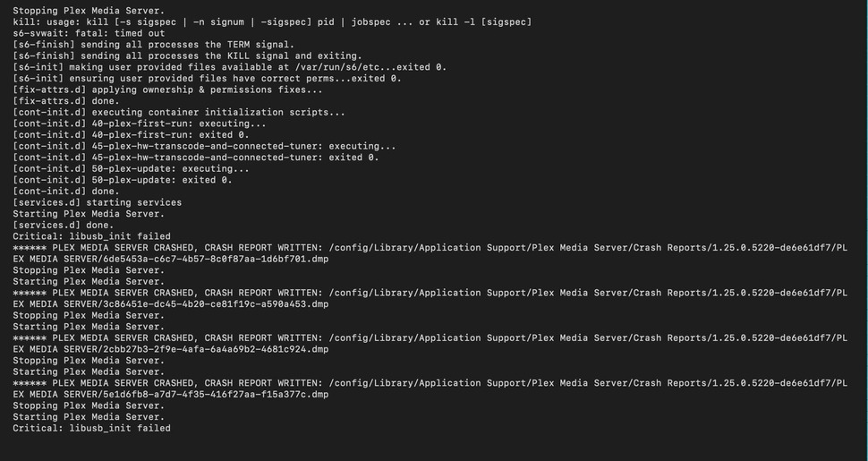Click the line sending processes the TERM signal
This screenshot has height=461, width=868.
(153, 44)
